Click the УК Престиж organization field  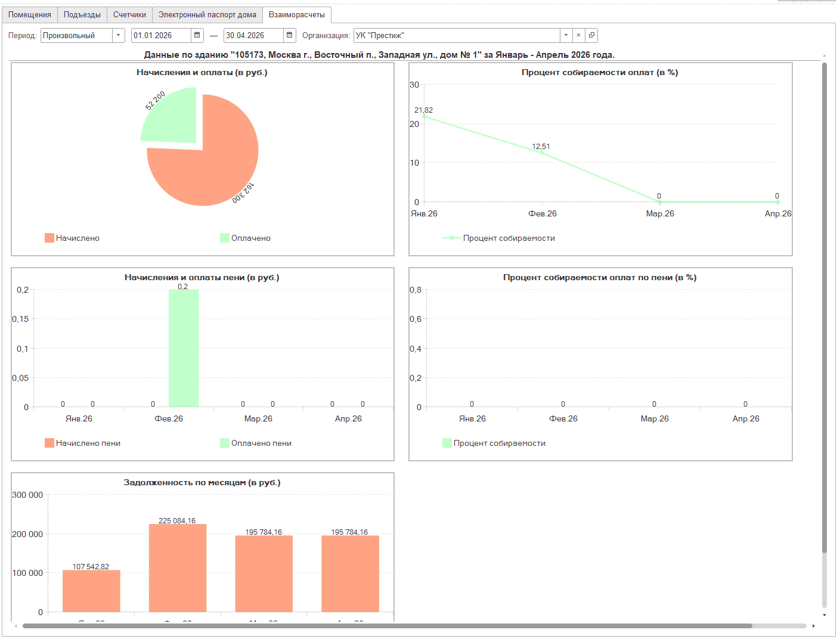click(x=457, y=35)
